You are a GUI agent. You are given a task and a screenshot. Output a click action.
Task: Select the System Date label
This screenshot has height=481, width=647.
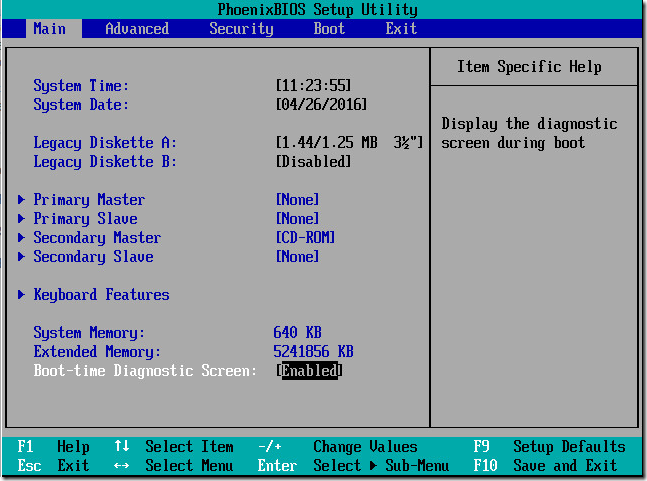point(81,104)
